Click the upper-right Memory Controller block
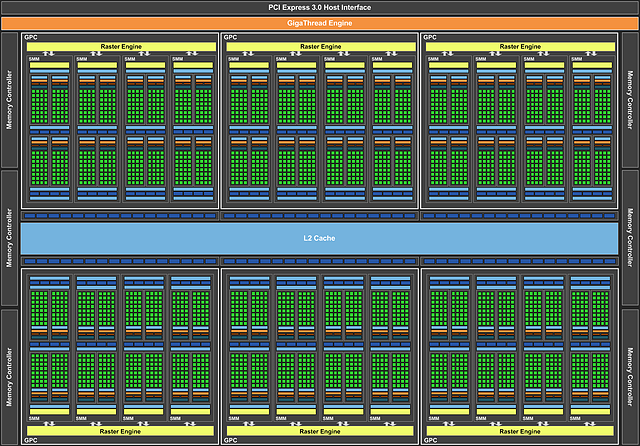Viewport: 640px width, 446px height. pyautogui.click(x=630, y=100)
